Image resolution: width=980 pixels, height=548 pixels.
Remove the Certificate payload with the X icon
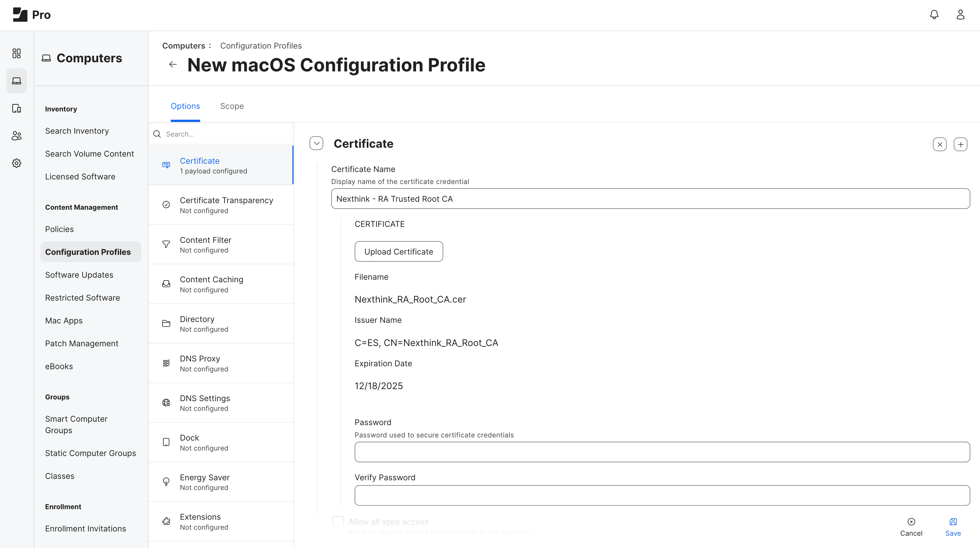pos(939,145)
